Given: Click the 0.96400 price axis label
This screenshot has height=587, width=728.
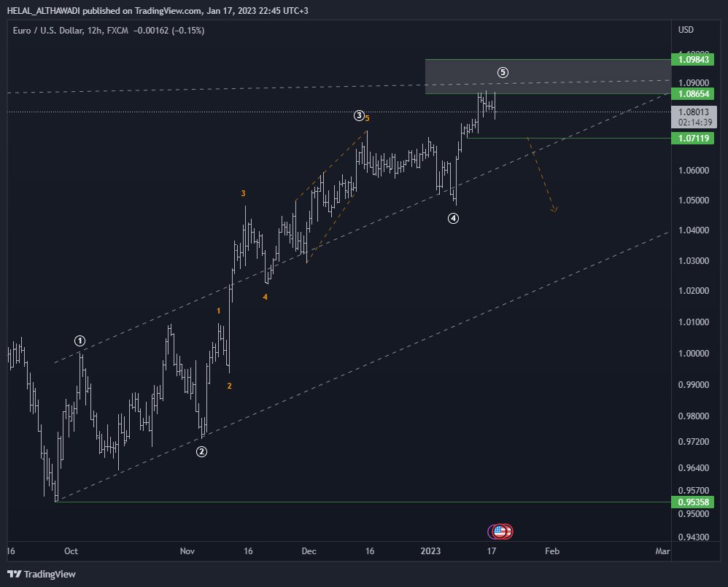Looking at the screenshot, I should (694, 467).
